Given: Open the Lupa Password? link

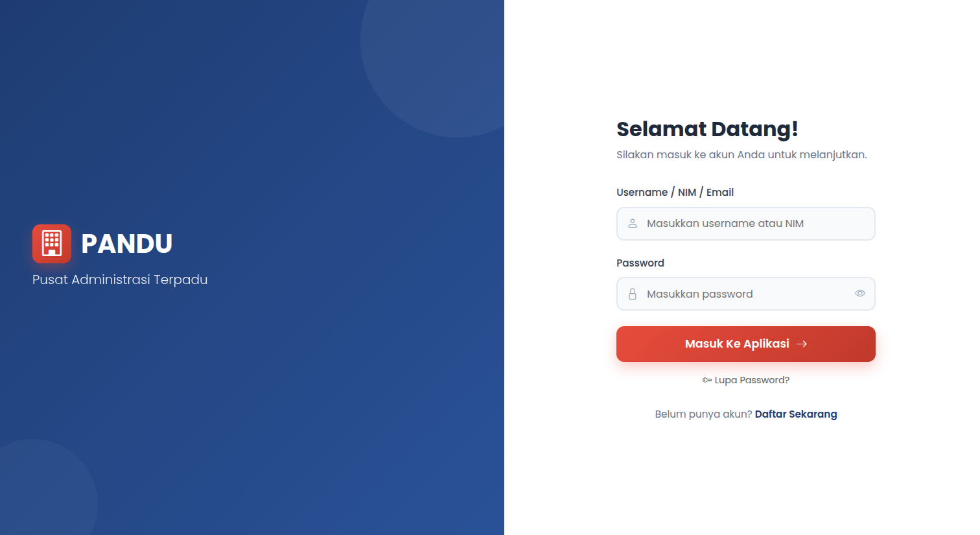Looking at the screenshot, I should tap(752, 381).
